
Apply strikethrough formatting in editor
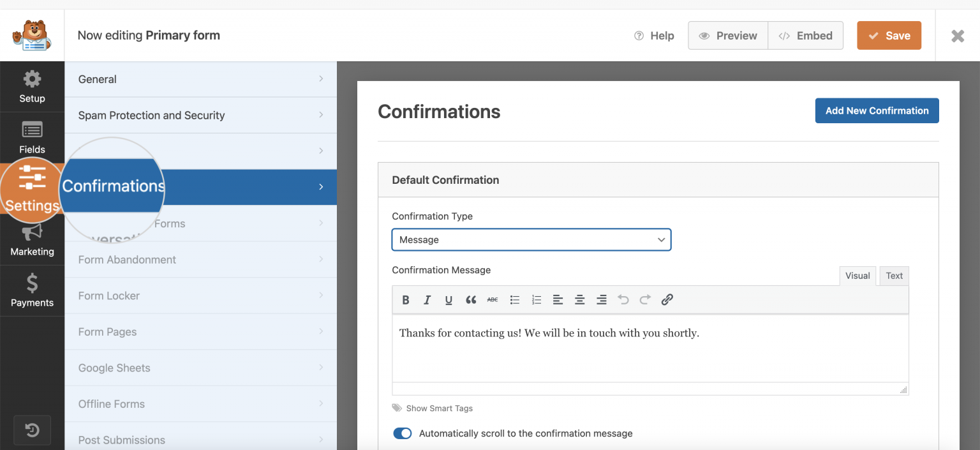[493, 300]
